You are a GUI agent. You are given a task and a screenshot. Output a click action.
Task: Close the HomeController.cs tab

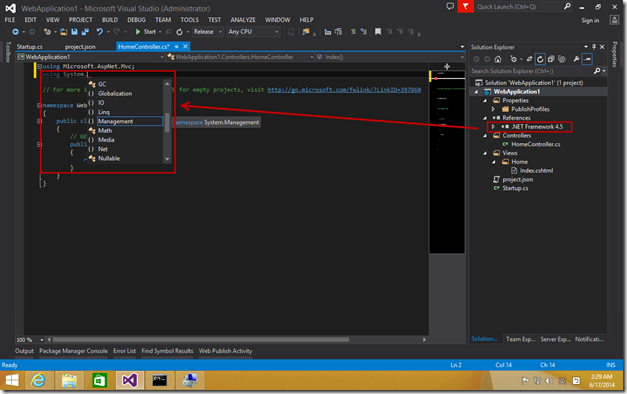coord(185,46)
